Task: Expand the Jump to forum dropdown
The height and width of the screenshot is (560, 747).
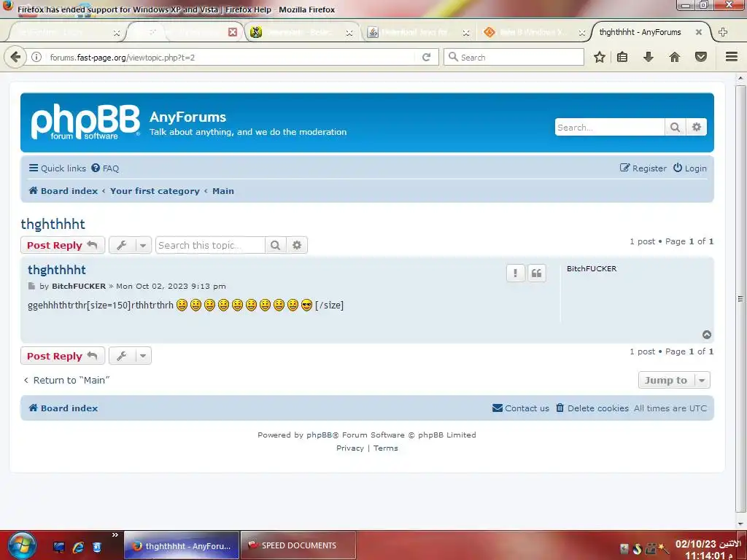Action: (x=674, y=380)
